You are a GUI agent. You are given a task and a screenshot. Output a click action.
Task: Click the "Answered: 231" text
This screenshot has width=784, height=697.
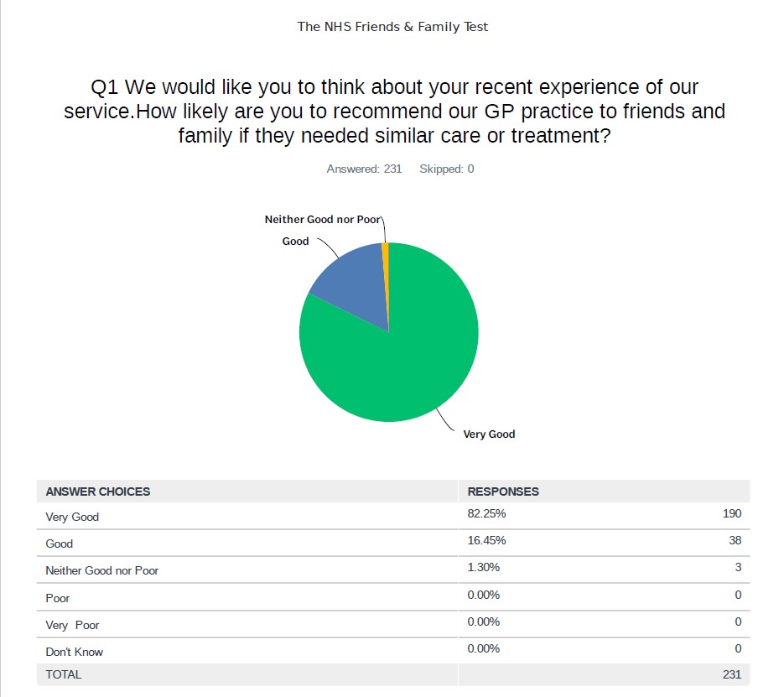(364, 169)
